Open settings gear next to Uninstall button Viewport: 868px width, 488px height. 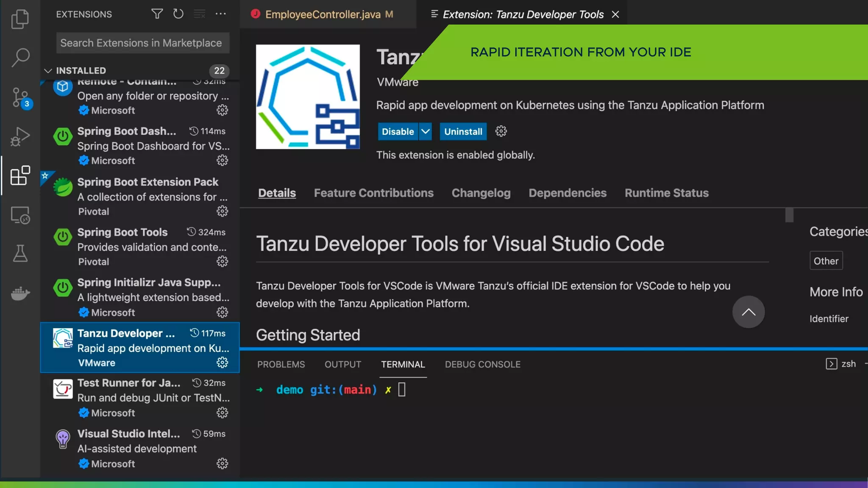[x=501, y=131]
